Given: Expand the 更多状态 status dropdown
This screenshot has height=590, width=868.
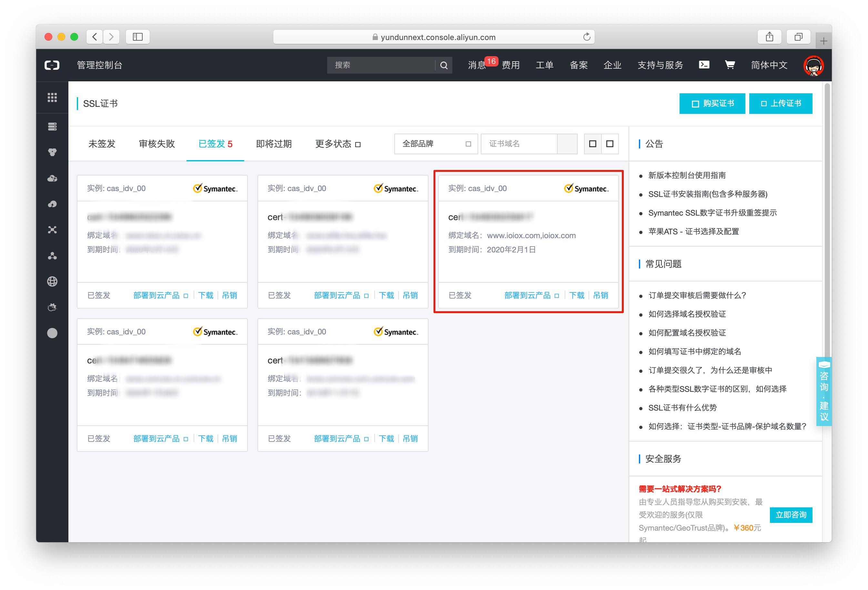Looking at the screenshot, I should tap(338, 144).
